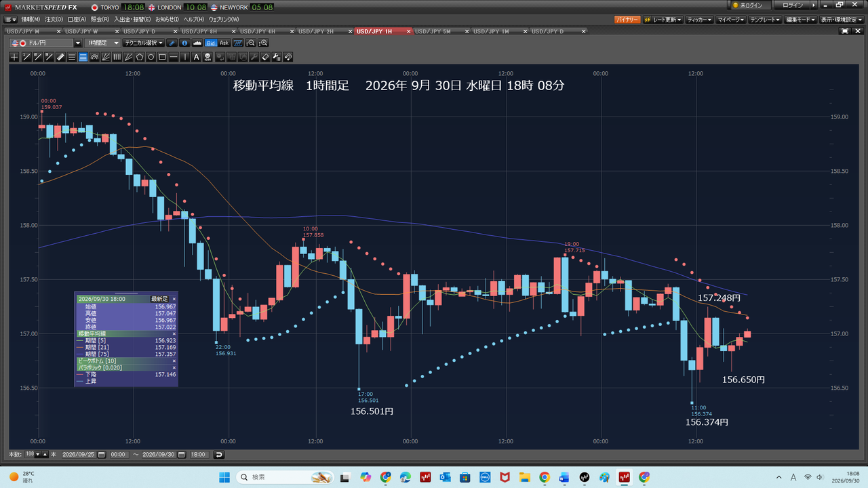
Task: Click the reset arrow icon next to 18:00
Action: [x=218, y=454]
